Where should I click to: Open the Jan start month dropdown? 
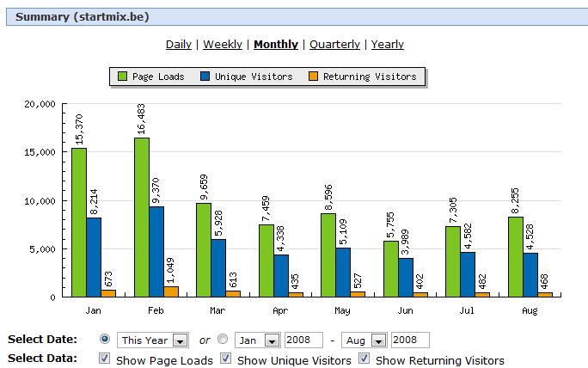coord(258,340)
